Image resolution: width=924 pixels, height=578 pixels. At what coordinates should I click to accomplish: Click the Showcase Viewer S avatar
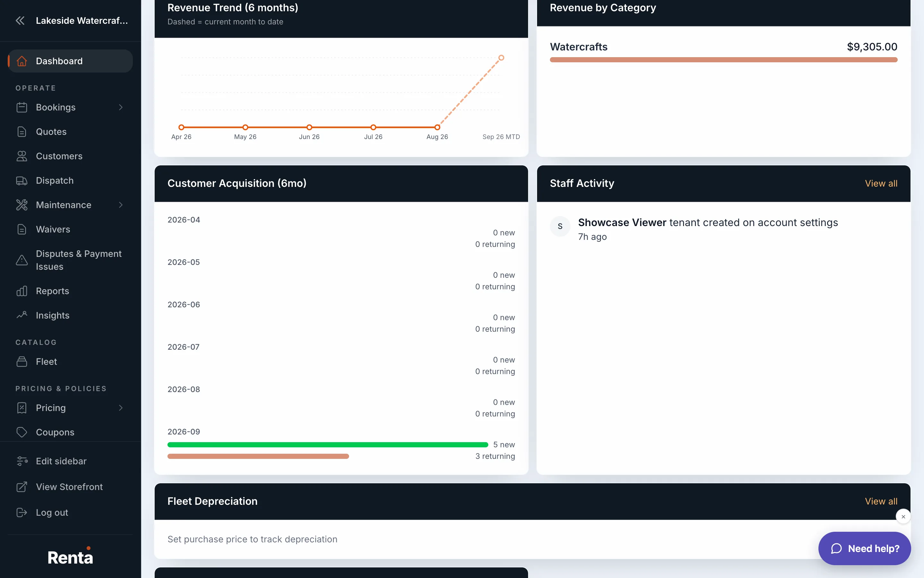coord(560,226)
